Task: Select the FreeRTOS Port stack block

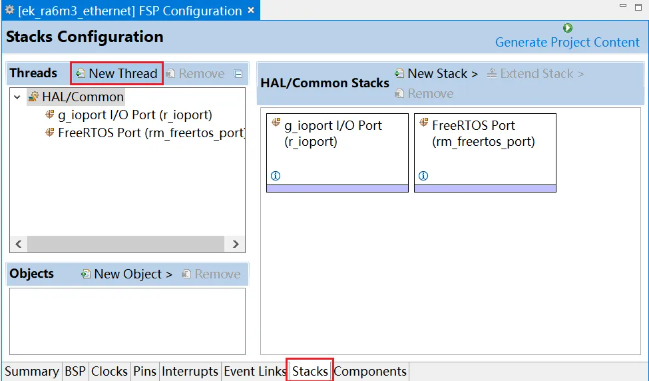Action: [485, 153]
